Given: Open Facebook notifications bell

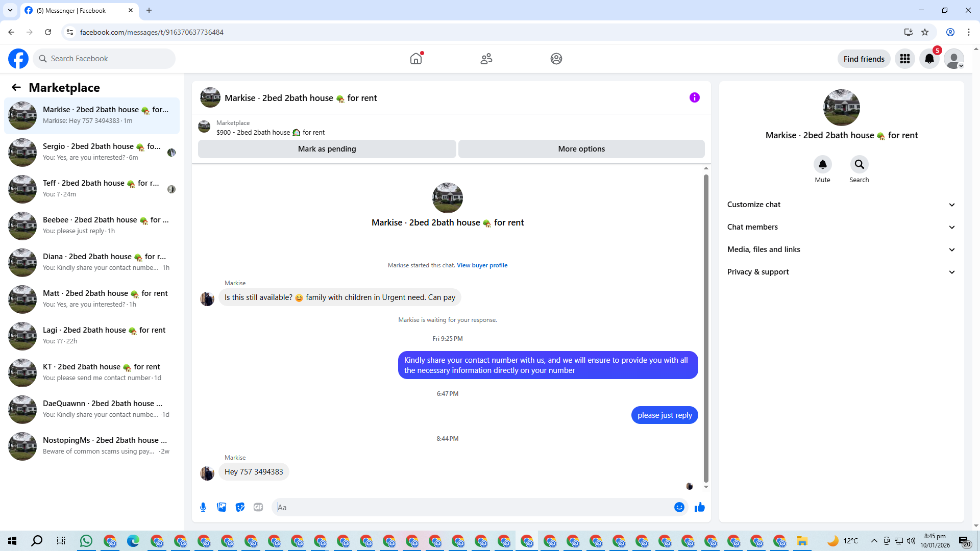Looking at the screenshot, I should pyautogui.click(x=929, y=59).
